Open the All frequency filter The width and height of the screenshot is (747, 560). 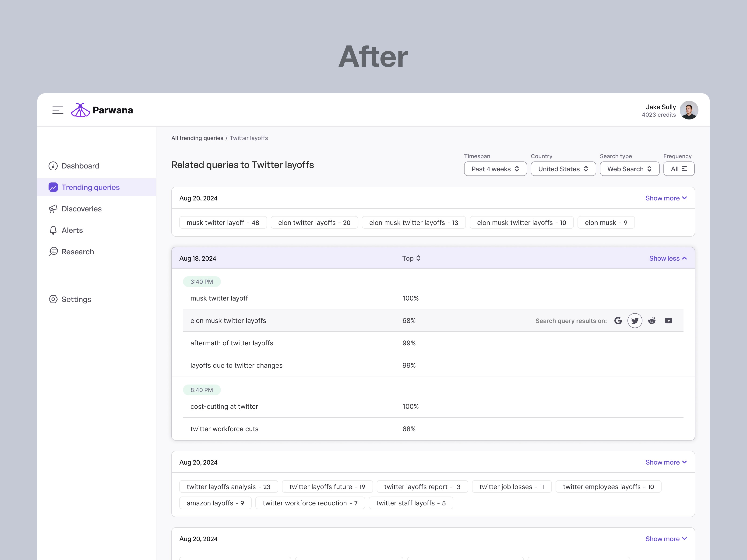point(679,169)
